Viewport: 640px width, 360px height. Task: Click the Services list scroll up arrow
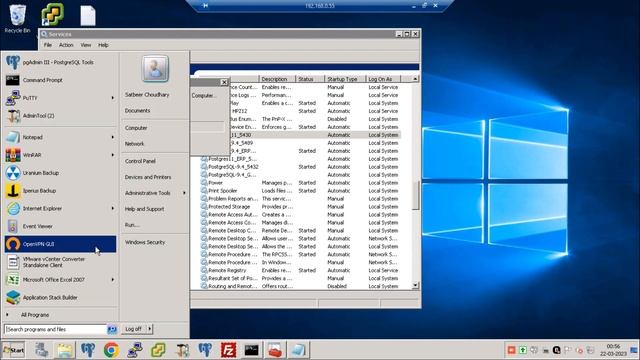tap(415, 79)
